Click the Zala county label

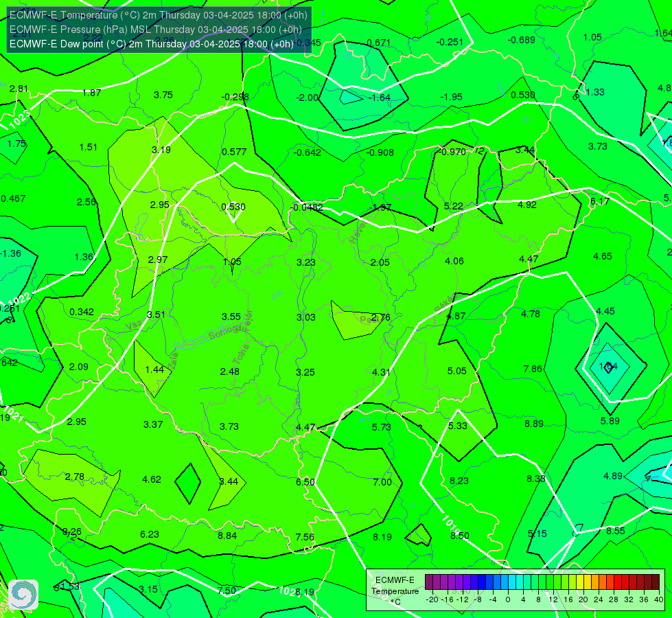(x=173, y=361)
